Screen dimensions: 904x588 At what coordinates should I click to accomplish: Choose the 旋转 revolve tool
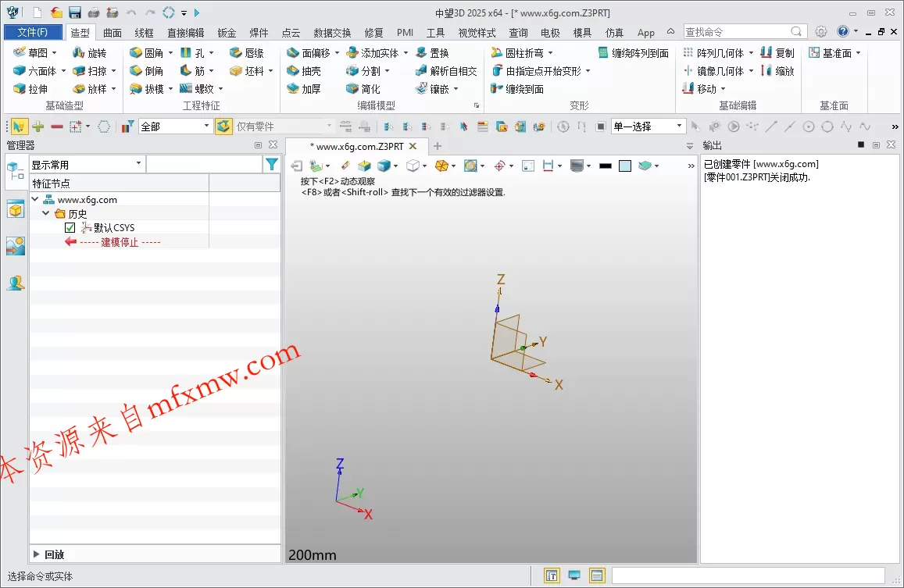pyautogui.click(x=89, y=52)
